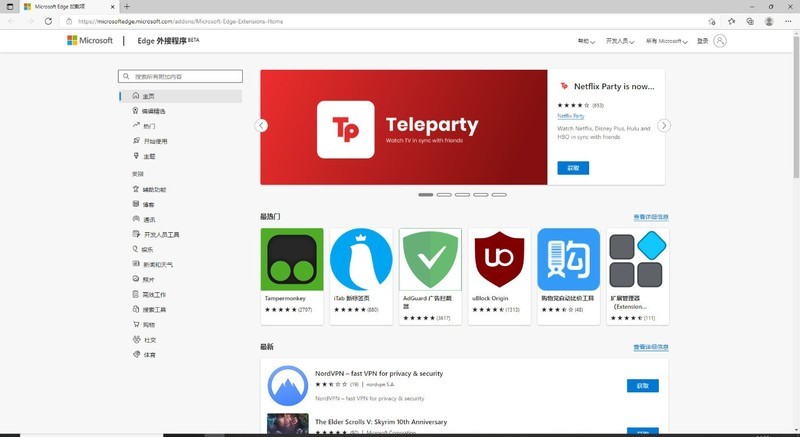
Task: Open Edge settings and more menu
Action: [x=788, y=21]
